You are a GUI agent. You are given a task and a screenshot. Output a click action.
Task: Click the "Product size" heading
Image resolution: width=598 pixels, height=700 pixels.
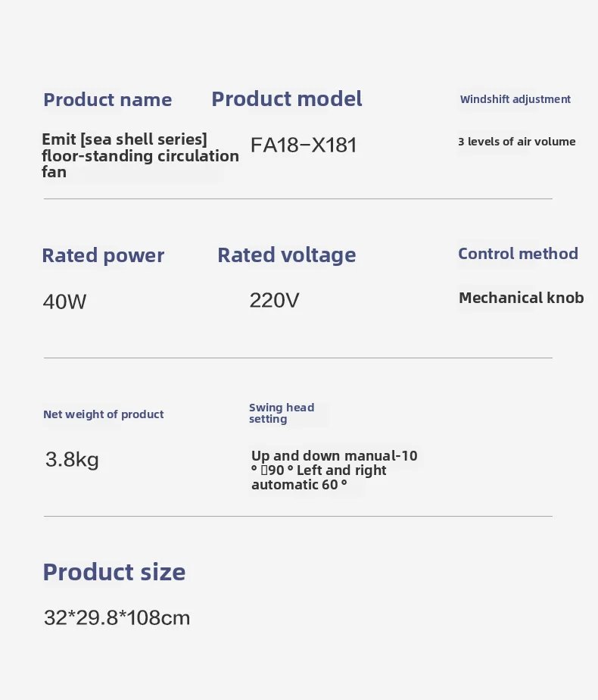[x=114, y=572]
